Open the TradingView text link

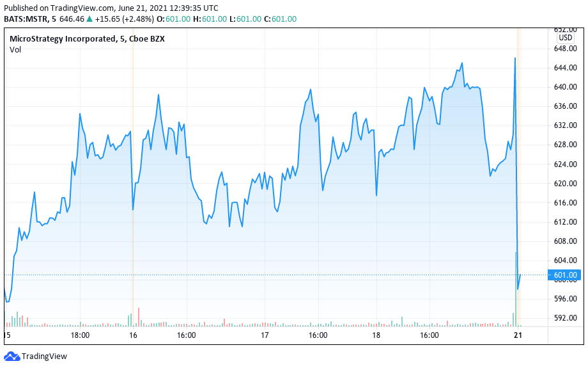point(44,356)
